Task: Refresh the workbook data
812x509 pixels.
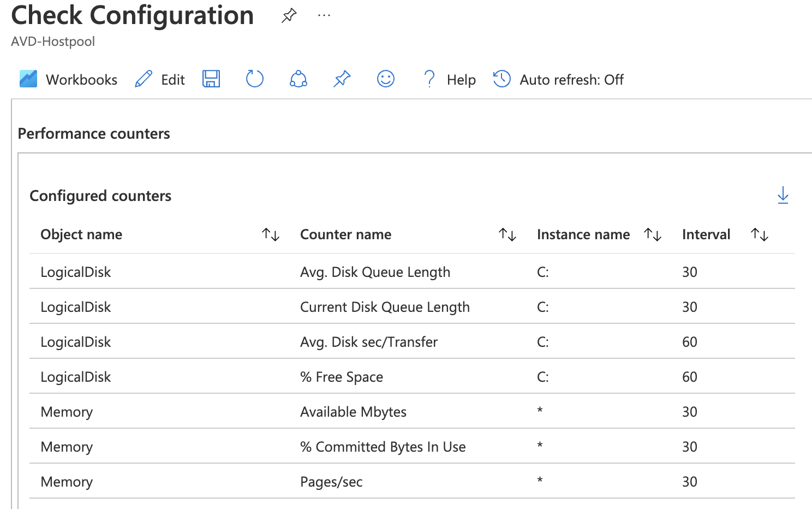Action: click(x=254, y=79)
